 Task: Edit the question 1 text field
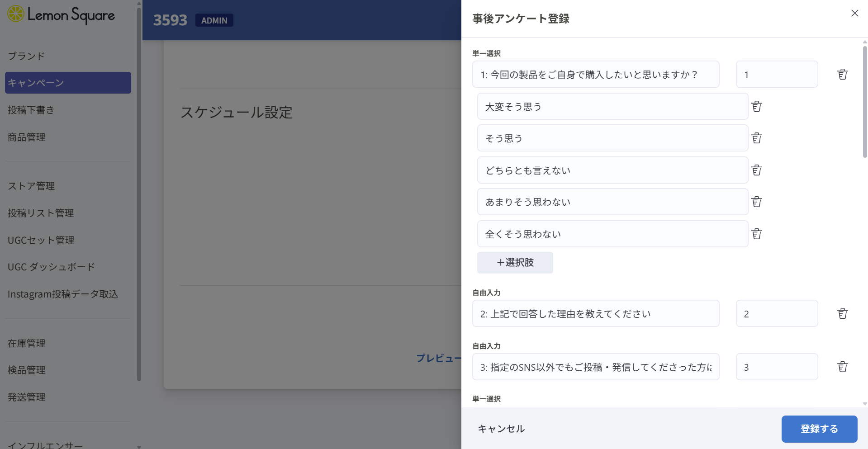click(x=595, y=75)
